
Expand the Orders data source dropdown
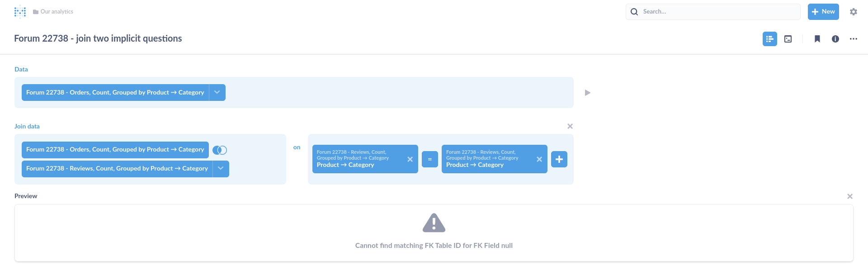coord(217,92)
